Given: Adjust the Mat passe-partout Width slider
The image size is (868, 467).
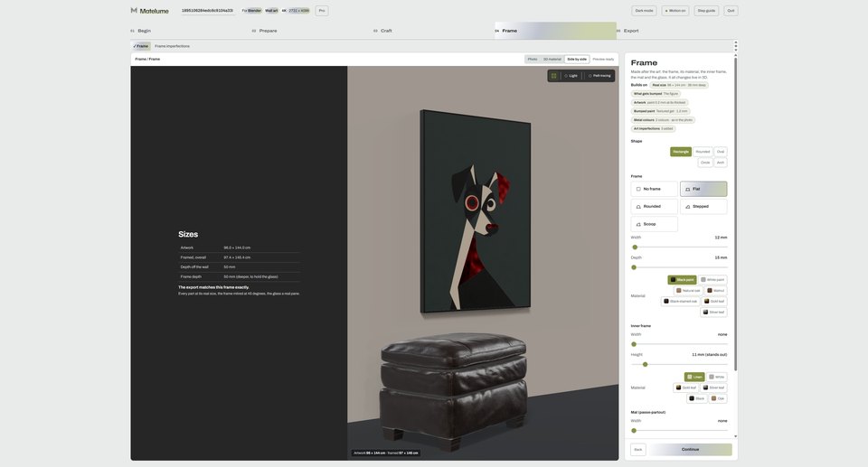Looking at the screenshot, I should [x=679, y=431].
